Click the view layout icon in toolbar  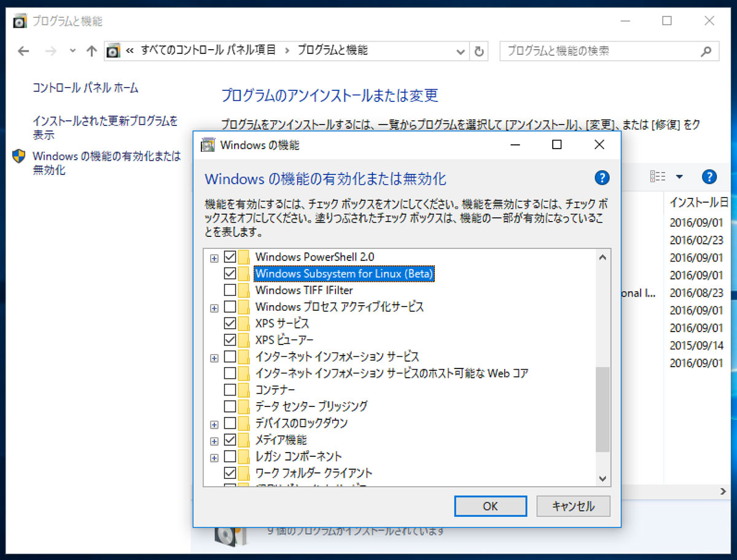pyautogui.click(x=658, y=177)
